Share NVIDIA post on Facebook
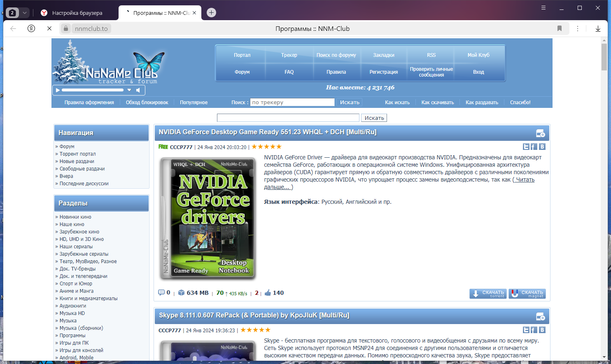Image resolution: width=611 pixels, height=364 pixels. pyautogui.click(x=534, y=147)
